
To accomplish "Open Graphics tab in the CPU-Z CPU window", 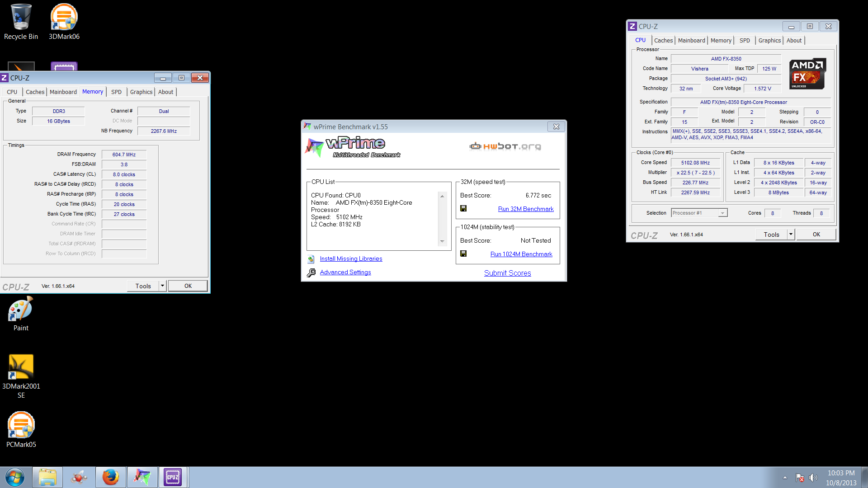I will pos(769,40).
